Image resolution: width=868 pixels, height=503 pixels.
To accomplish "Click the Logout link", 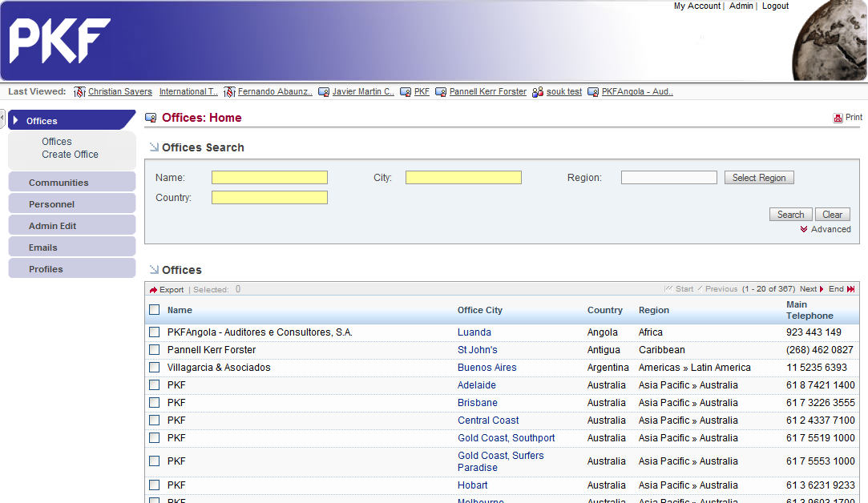I will coord(775,6).
